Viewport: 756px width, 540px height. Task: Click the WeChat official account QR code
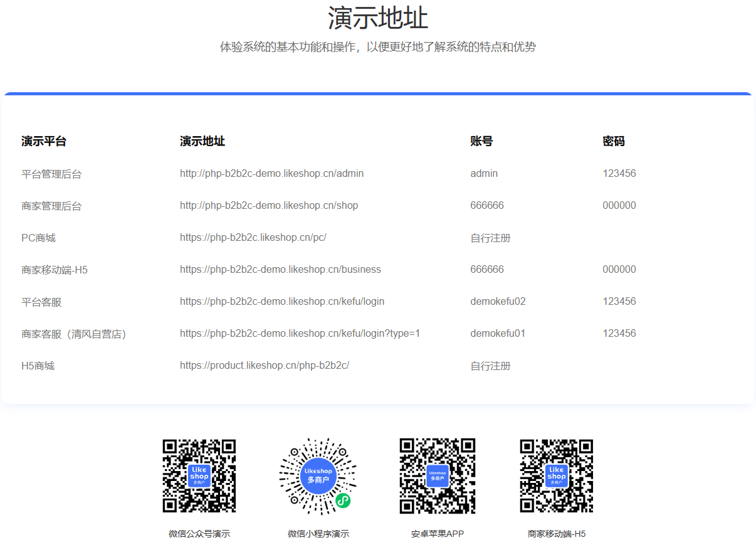(199, 475)
